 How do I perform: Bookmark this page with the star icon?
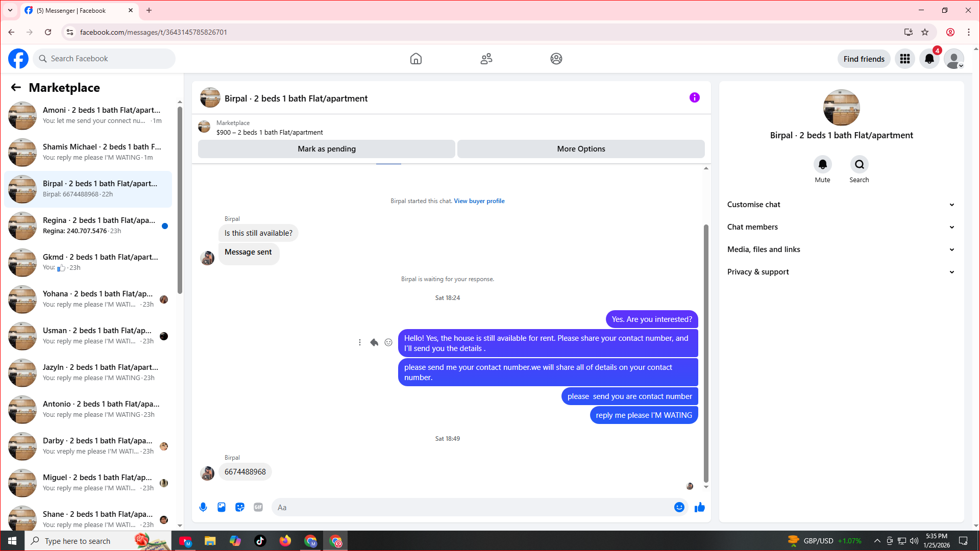tap(925, 32)
